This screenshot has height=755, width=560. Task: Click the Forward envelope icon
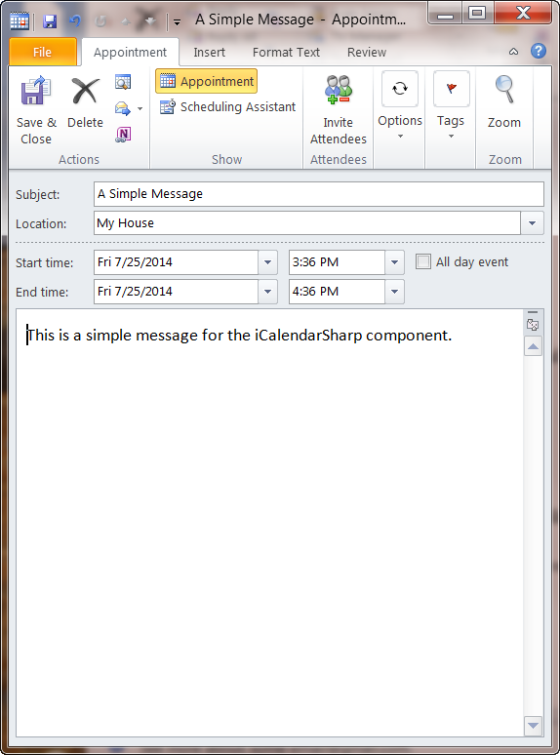click(x=123, y=108)
